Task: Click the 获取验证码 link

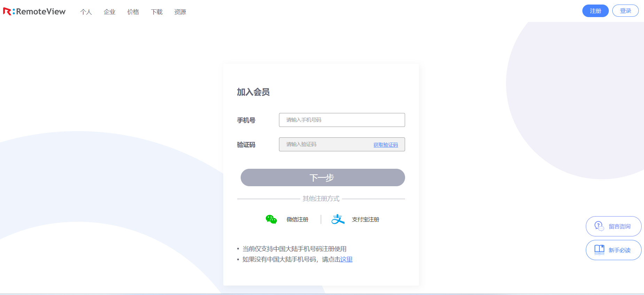Action: (x=386, y=145)
